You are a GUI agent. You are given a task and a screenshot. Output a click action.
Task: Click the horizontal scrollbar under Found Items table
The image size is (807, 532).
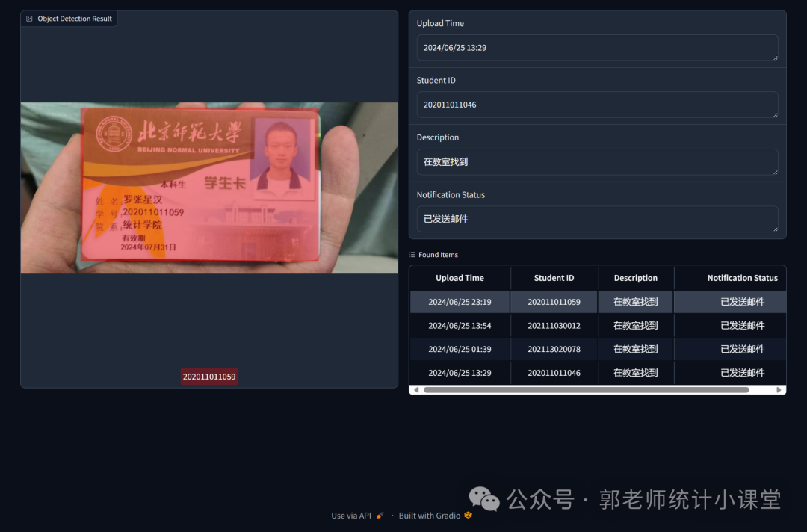click(x=587, y=390)
